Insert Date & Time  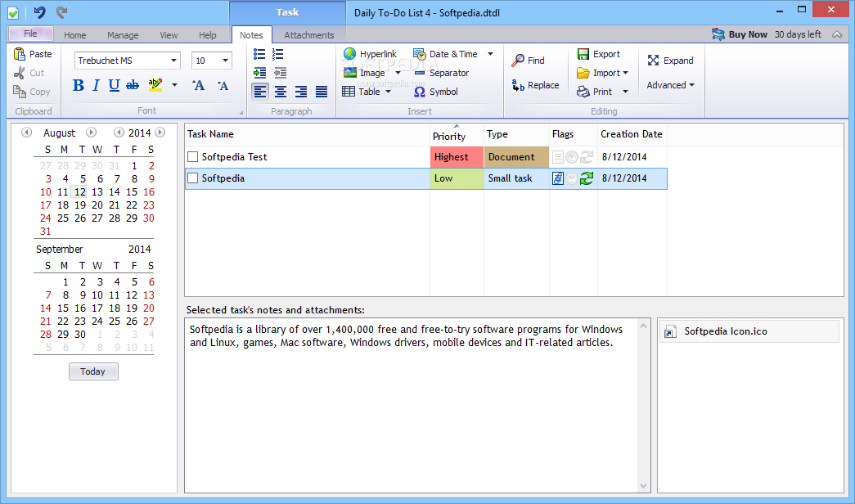tap(445, 54)
